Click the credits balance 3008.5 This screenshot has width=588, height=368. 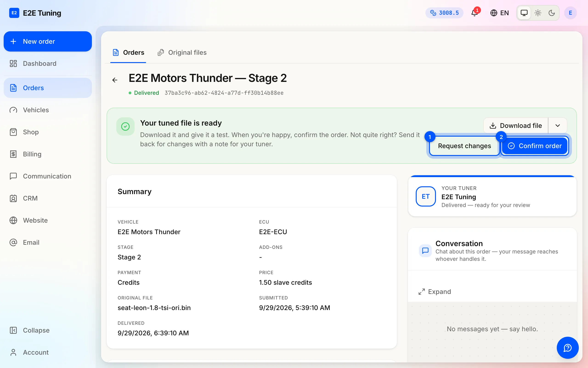tap(444, 13)
